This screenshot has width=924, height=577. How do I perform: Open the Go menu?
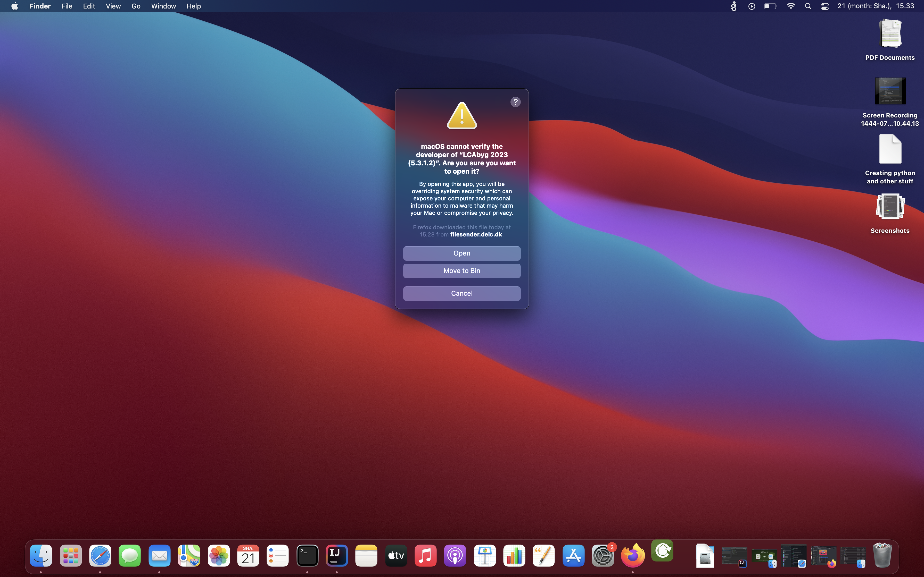point(136,6)
